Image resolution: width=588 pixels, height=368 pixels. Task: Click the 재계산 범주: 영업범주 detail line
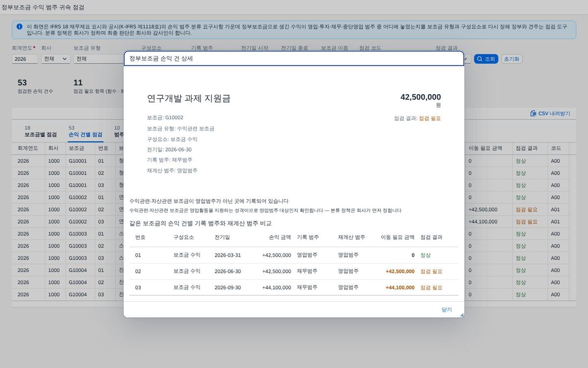click(172, 171)
